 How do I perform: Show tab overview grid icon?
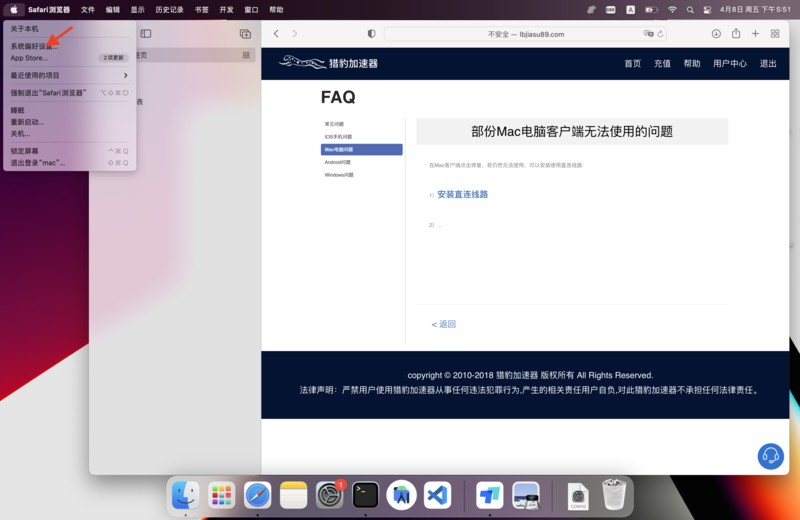[775, 34]
